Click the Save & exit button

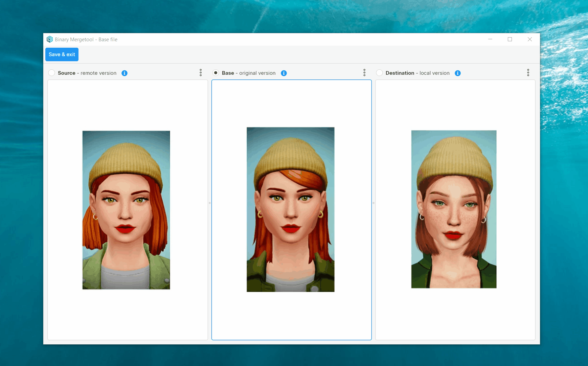coord(62,54)
